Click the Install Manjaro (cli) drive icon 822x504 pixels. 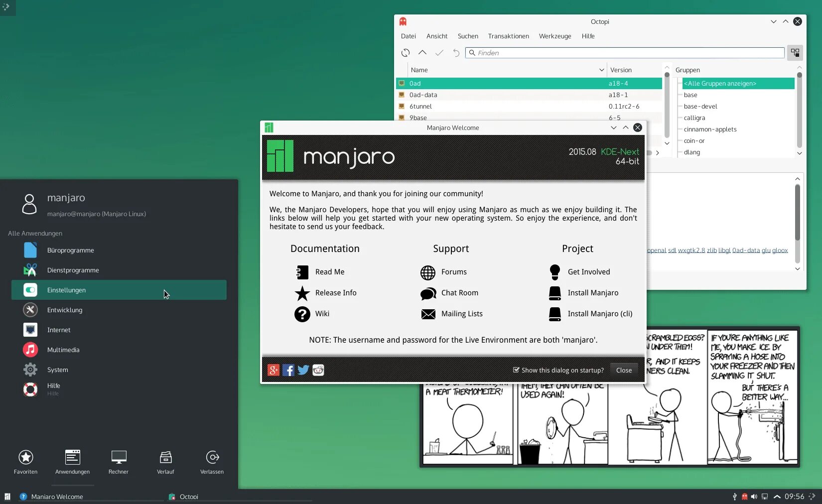555,314
